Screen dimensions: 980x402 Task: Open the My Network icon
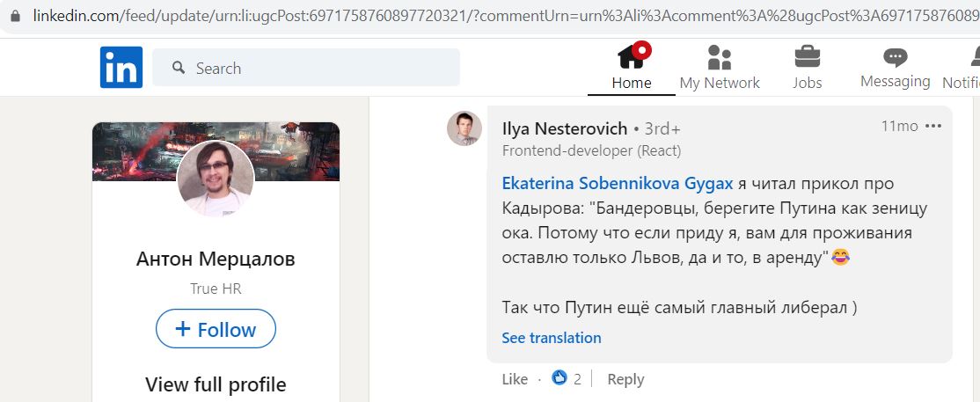tap(720, 57)
